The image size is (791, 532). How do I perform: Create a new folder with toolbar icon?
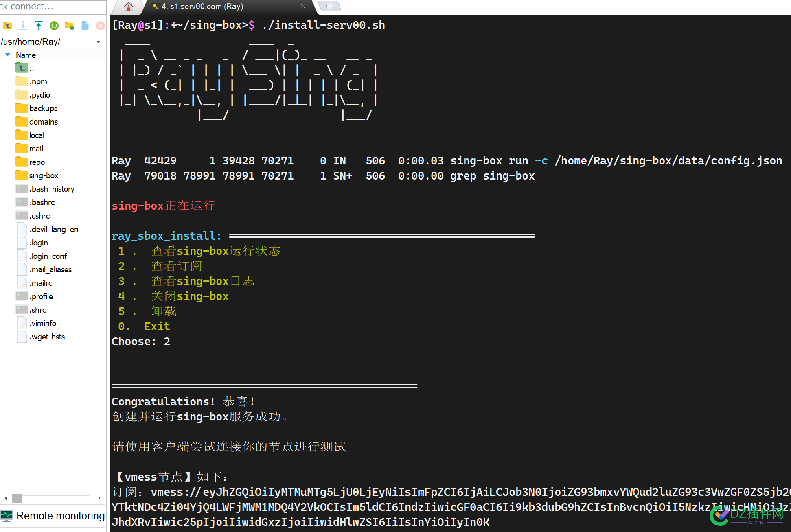[70, 26]
